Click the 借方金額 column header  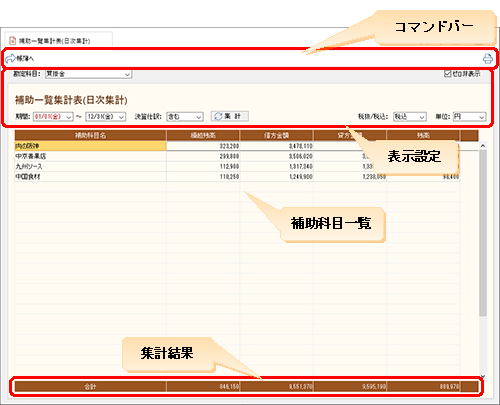click(x=276, y=135)
